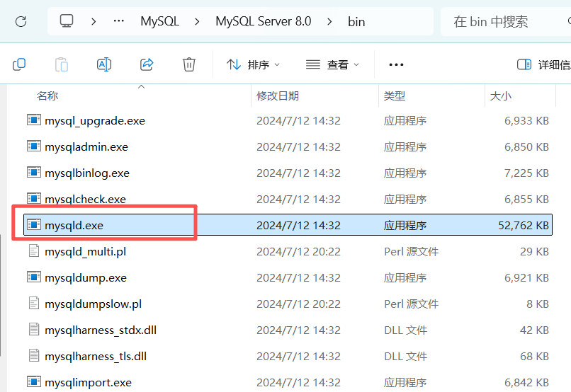Click 2024/7/12 20:22 date of mysqld_multi.pl

point(298,252)
